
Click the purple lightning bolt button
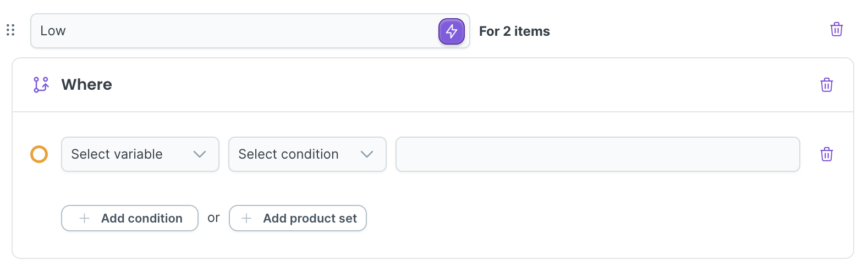tap(451, 31)
